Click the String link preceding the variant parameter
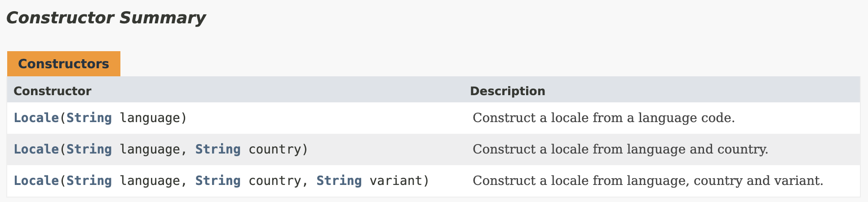 coord(339,180)
